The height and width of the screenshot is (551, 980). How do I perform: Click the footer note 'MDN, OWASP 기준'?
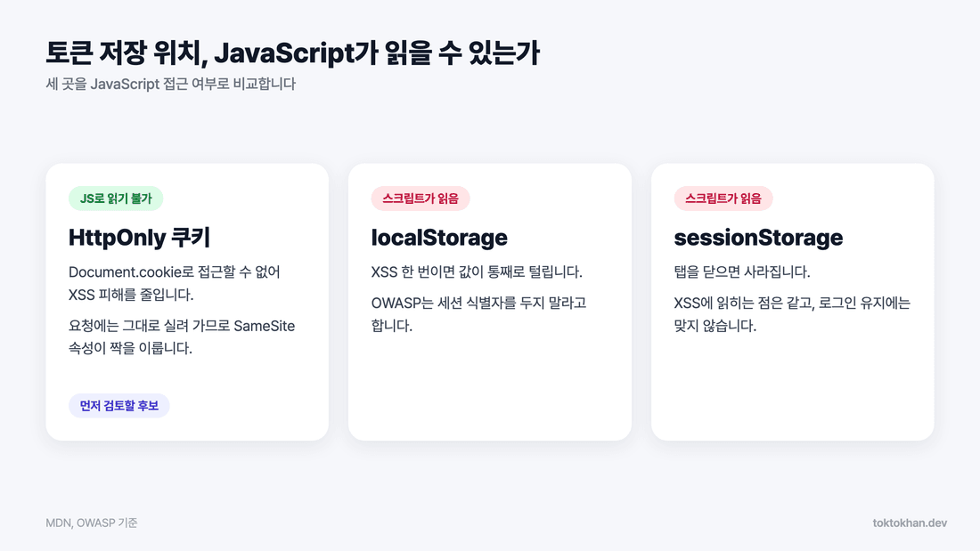[91, 523]
